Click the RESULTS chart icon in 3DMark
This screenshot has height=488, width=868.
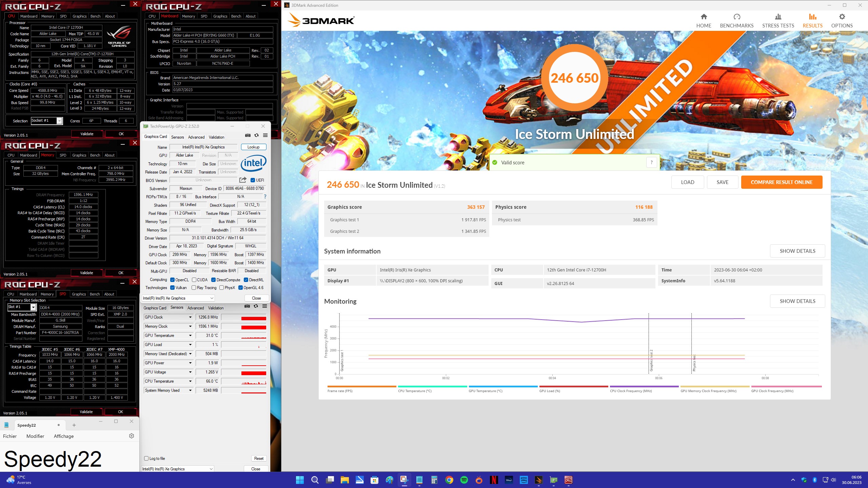coord(812,17)
